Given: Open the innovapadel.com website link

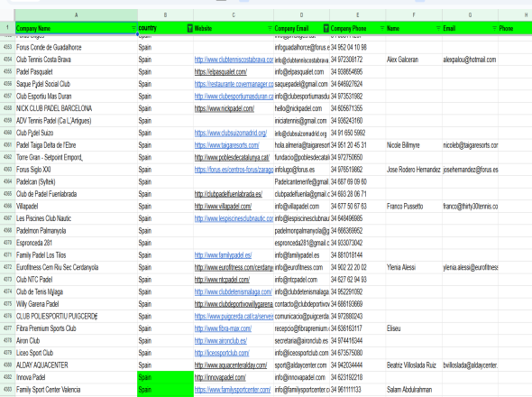Looking at the screenshot, I should [220, 378].
